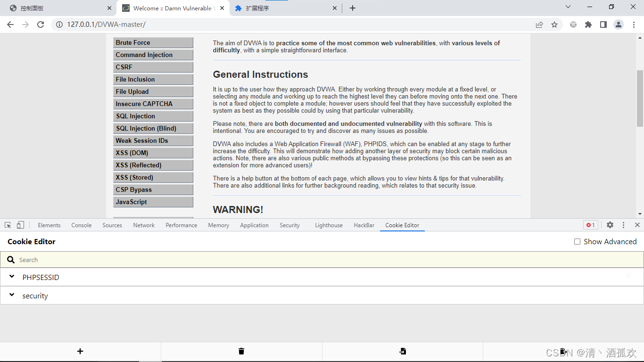Focus the Cookie Editor search field
Image resolution: width=644 pixels, height=362 pixels.
coord(322,260)
